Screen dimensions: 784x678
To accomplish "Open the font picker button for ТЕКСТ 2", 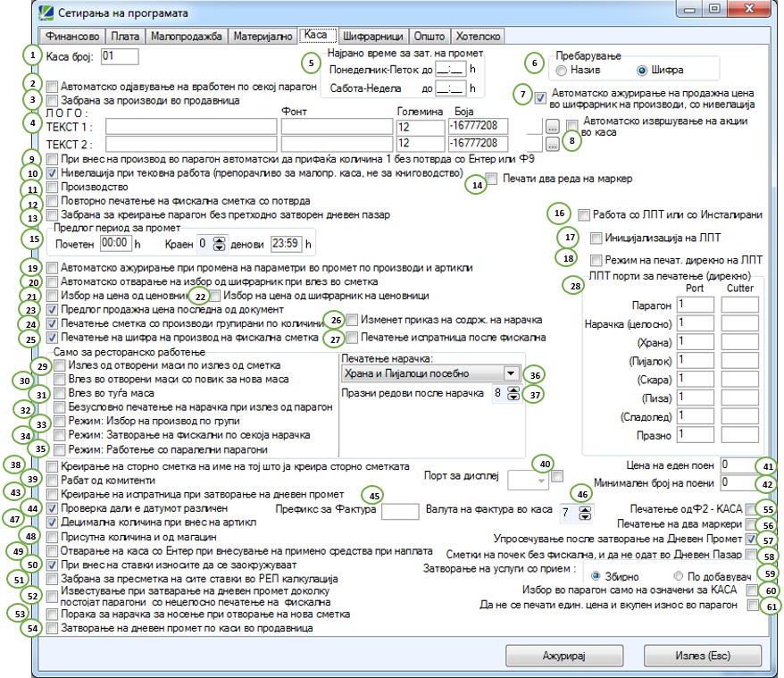I will (552, 145).
